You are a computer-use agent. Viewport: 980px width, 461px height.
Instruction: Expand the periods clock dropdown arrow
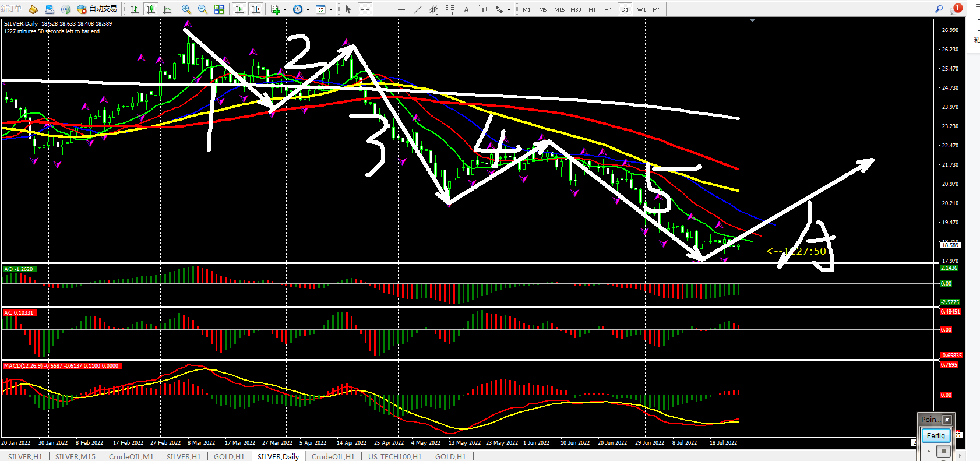coord(308,10)
